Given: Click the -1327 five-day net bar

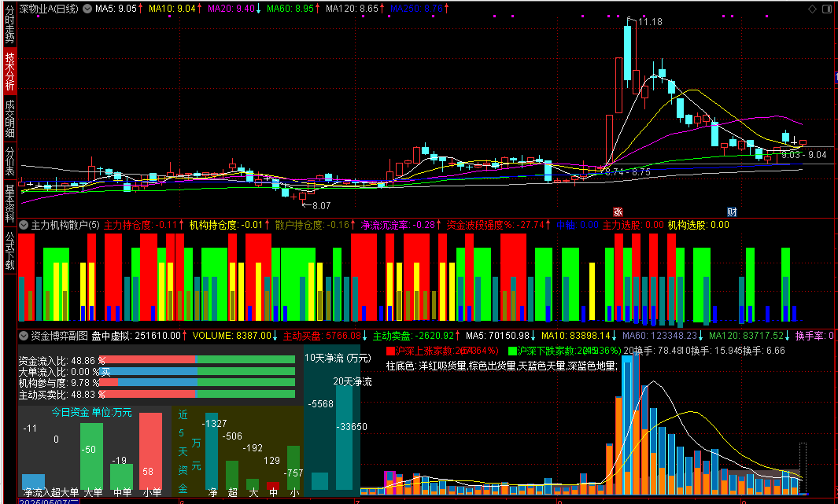Looking at the screenshot, I should (212, 451).
